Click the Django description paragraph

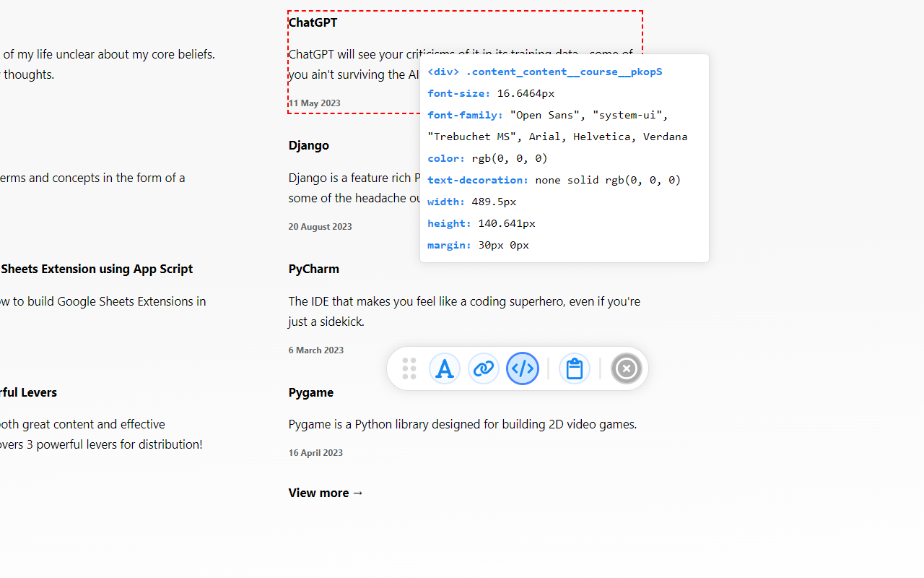pos(354,188)
